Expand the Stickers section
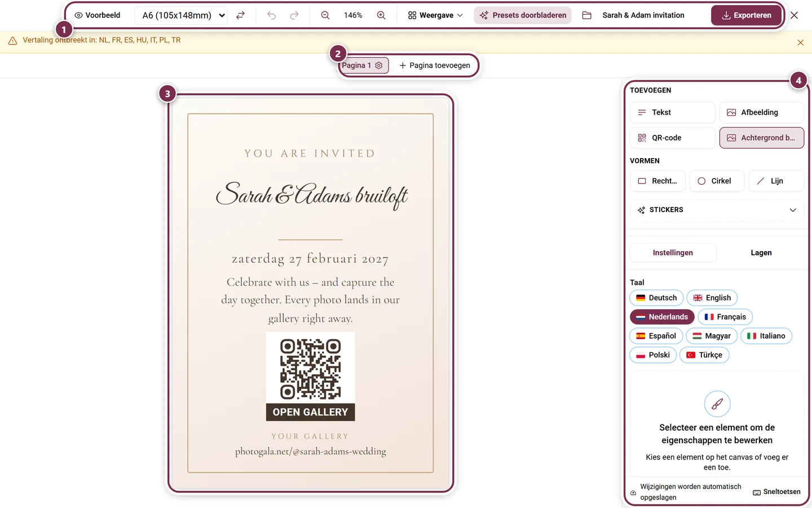812x508 pixels. pyautogui.click(x=717, y=210)
